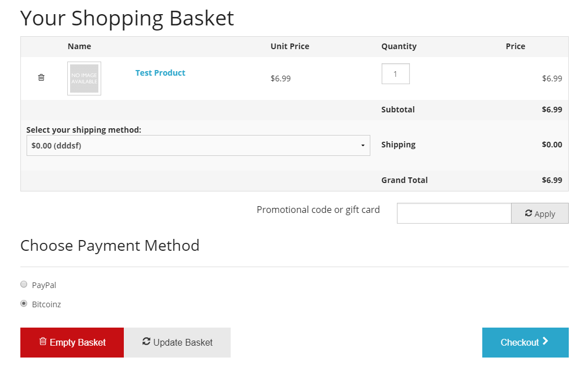The image size is (588, 366).
Task: Select PayPal payment method
Action: click(24, 284)
